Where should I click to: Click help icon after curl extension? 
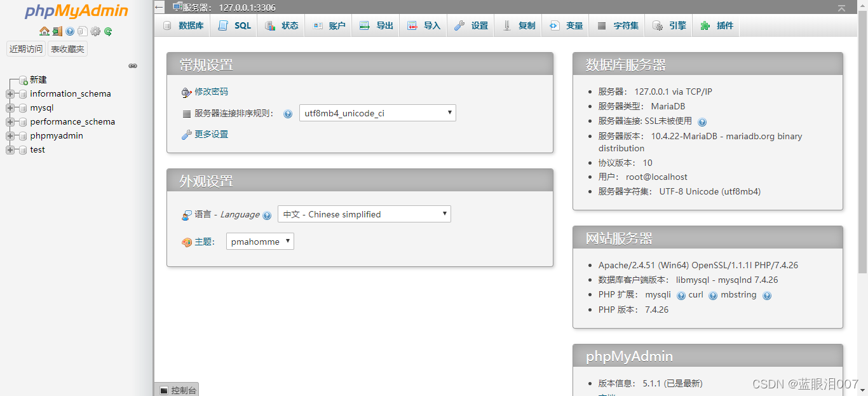(x=713, y=296)
